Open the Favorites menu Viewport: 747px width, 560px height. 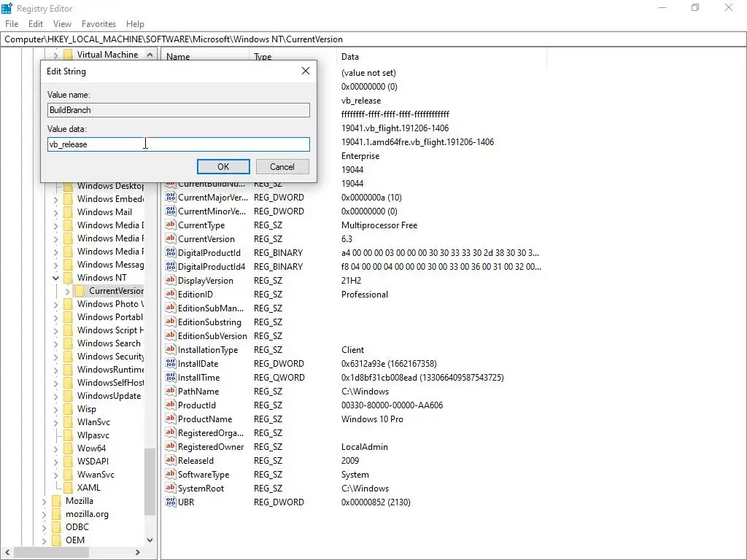[x=98, y=24]
